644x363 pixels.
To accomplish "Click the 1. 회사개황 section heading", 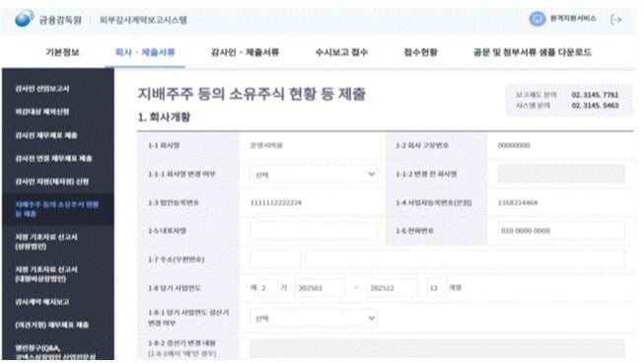I will [164, 117].
